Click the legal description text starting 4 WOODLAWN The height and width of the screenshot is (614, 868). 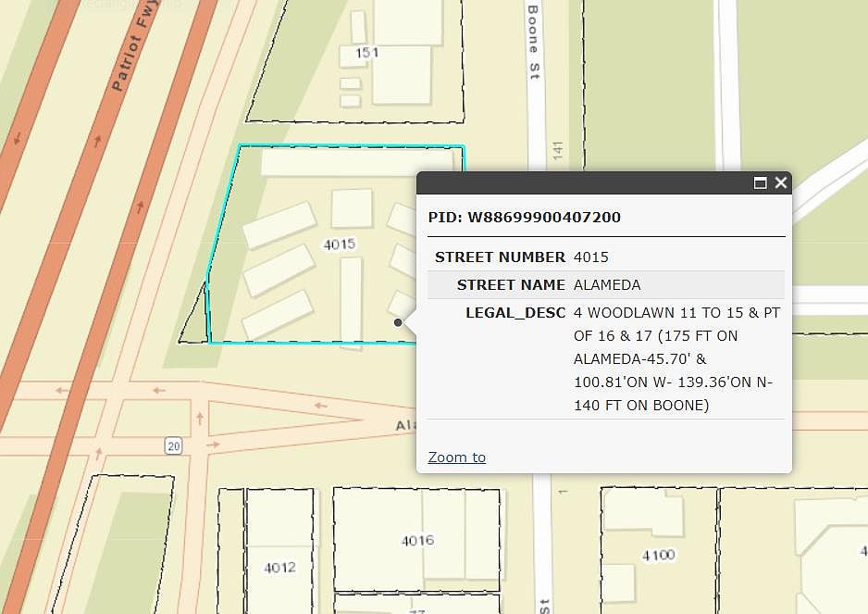[x=677, y=359]
